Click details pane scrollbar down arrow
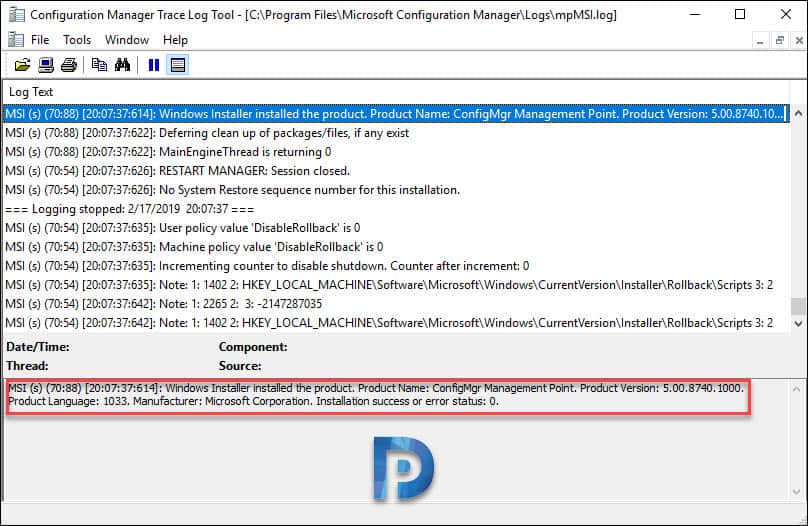 tap(797, 492)
